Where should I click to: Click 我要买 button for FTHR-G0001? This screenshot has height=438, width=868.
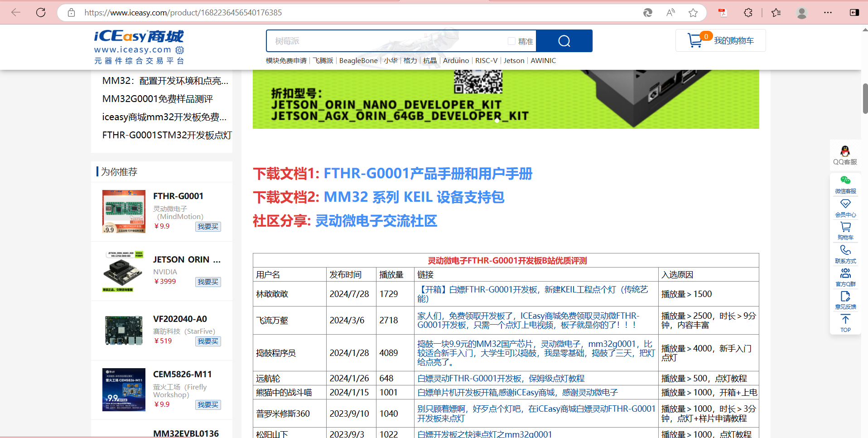coord(208,226)
